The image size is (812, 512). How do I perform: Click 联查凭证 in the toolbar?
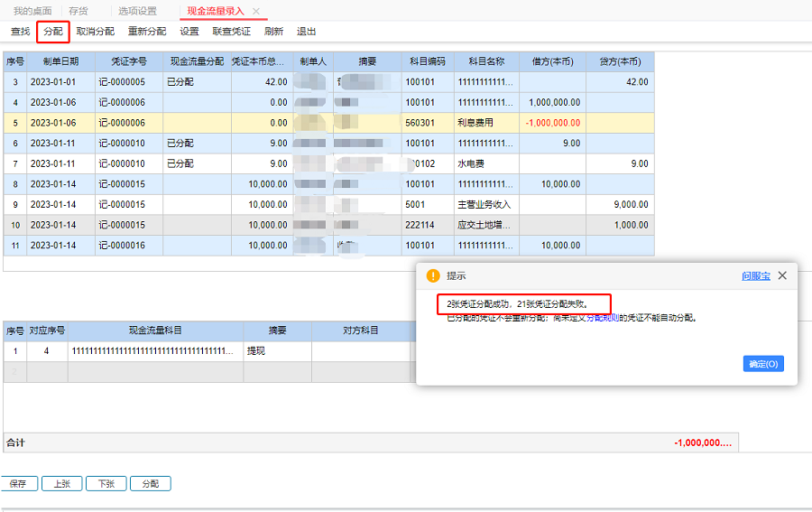click(x=232, y=32)
